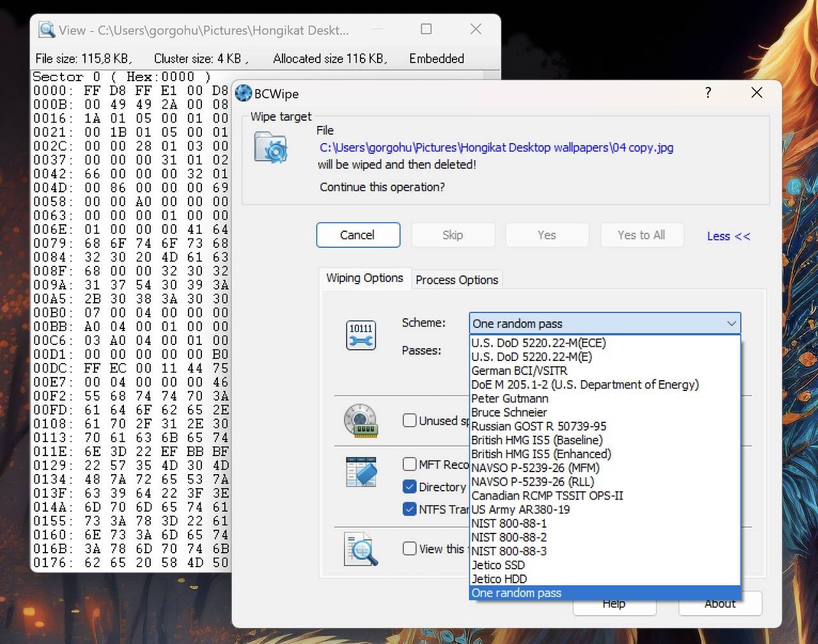Click the 'Sector 0 ( Hex:0000 )' header line

[121, 77]
